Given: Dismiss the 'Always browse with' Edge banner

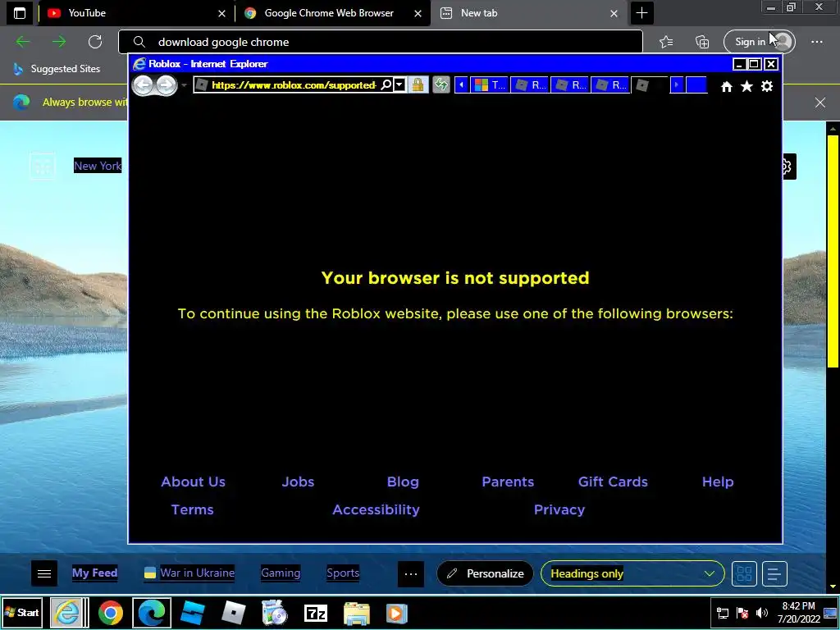Looking at the screenshot, I should 820,103.
